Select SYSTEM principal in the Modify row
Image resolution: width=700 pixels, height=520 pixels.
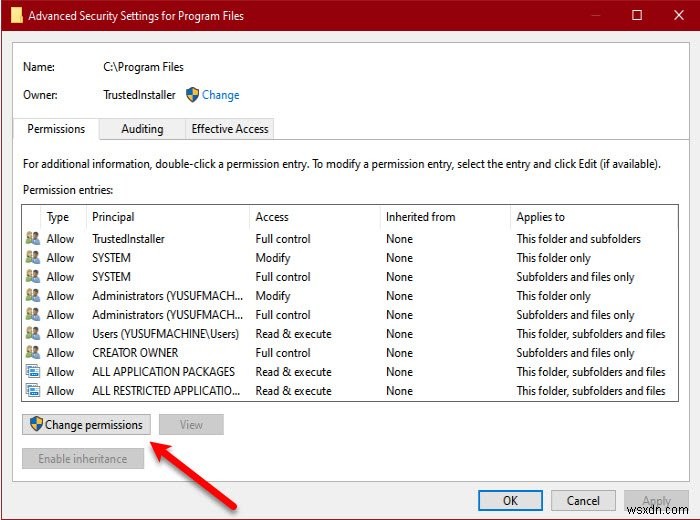click(x=111, y=258)
